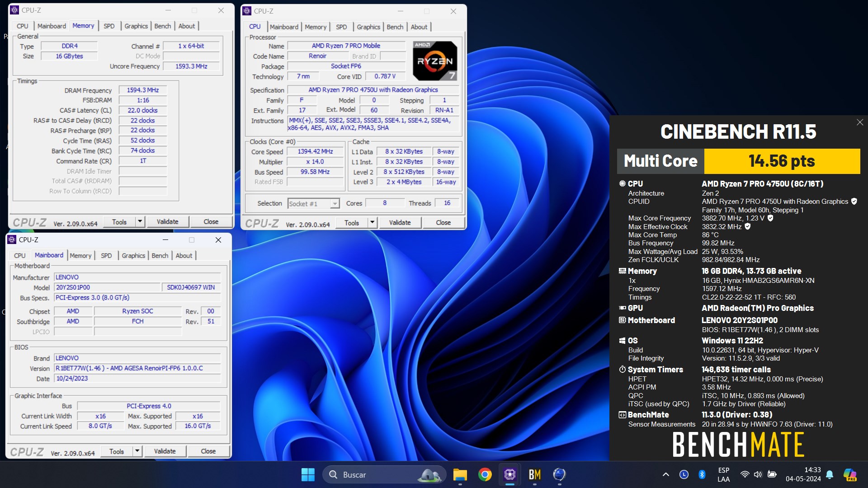Click the BIOS Version field
Screen dimensions: 868x488
click(137, 368)
